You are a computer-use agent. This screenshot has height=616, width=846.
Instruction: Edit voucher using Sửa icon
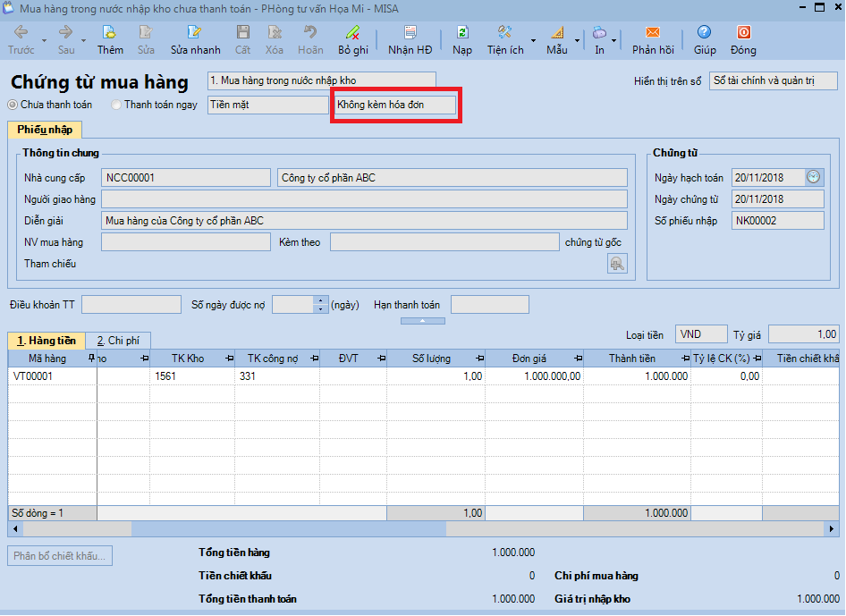[x=146, y=40]
